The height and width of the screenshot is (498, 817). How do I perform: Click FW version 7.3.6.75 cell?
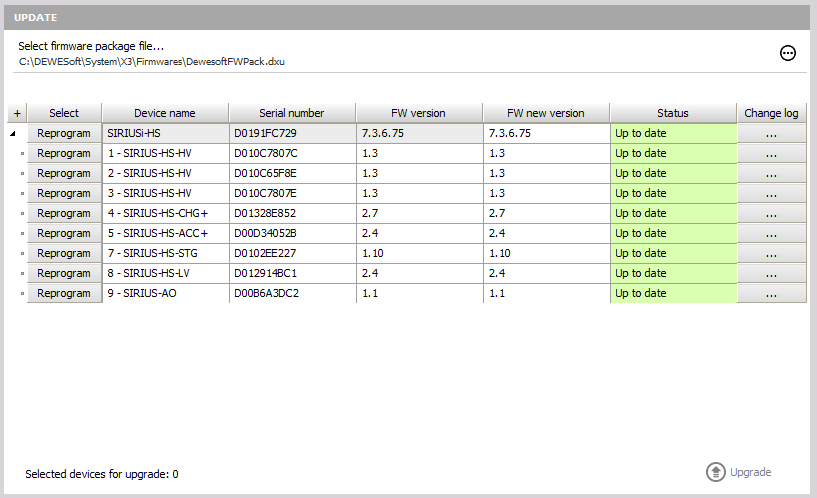pyautogui.click(x=419, y=133)
